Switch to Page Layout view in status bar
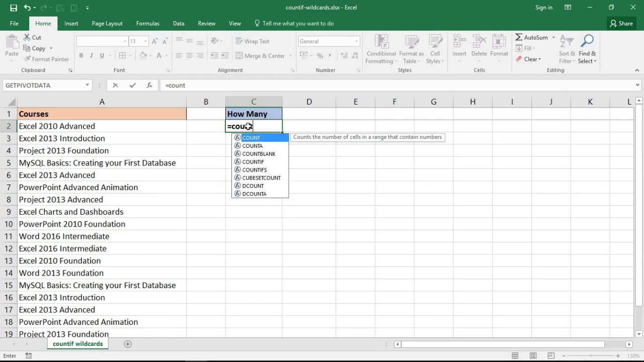 pyautogui.click(x=533, y=356)
